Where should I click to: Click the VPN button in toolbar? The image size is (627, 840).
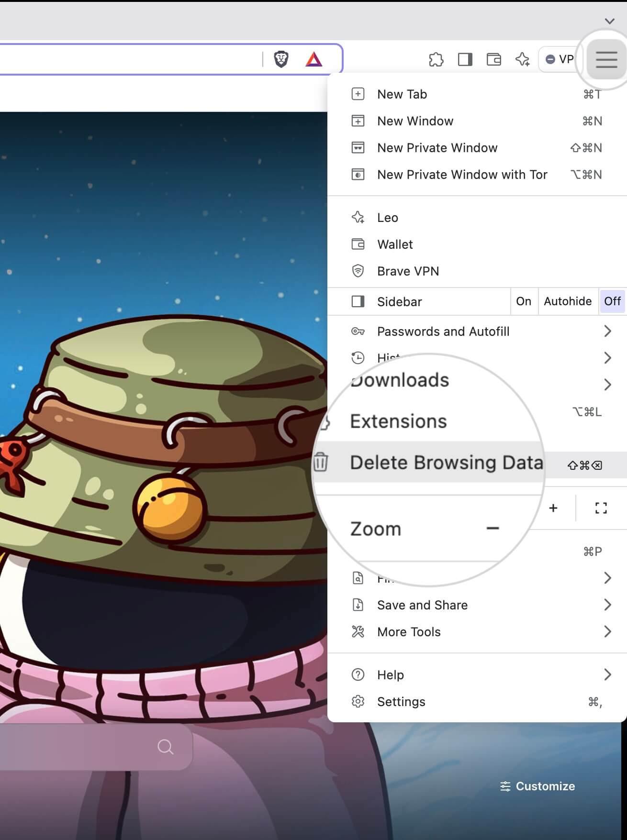pyautogui.click(x=559, y=59)
